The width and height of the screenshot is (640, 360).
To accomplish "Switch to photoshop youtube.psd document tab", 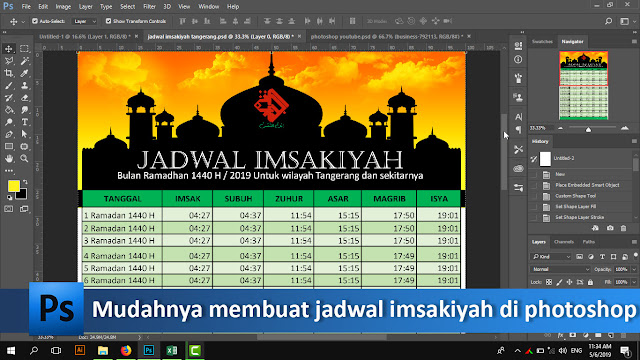I will tap(386, 36).
